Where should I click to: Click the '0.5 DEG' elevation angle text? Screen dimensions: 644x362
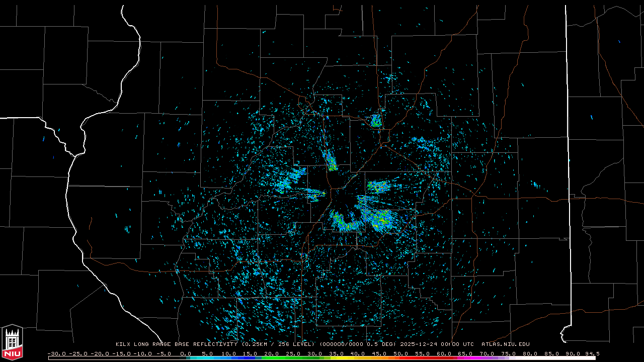[380, 344]
